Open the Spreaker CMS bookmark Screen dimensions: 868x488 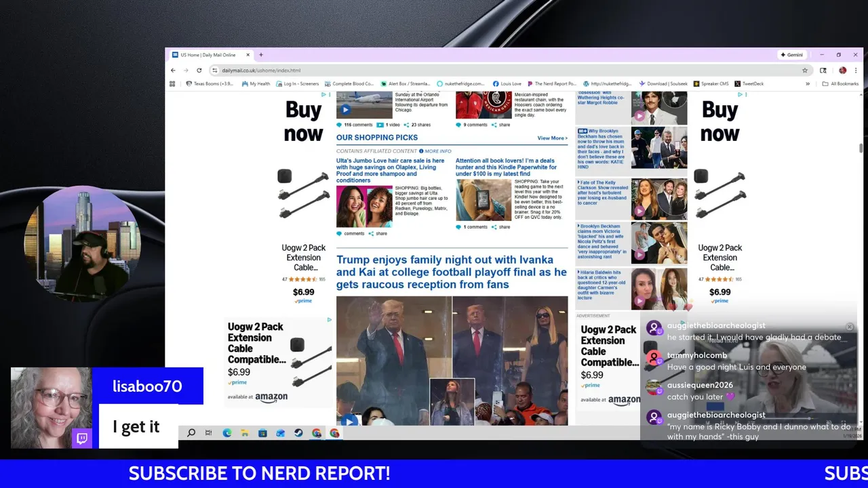711,84
